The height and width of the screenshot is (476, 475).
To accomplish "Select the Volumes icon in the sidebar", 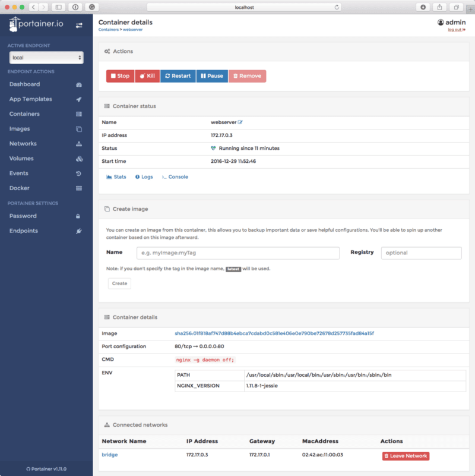I will (x=79, y=158).
